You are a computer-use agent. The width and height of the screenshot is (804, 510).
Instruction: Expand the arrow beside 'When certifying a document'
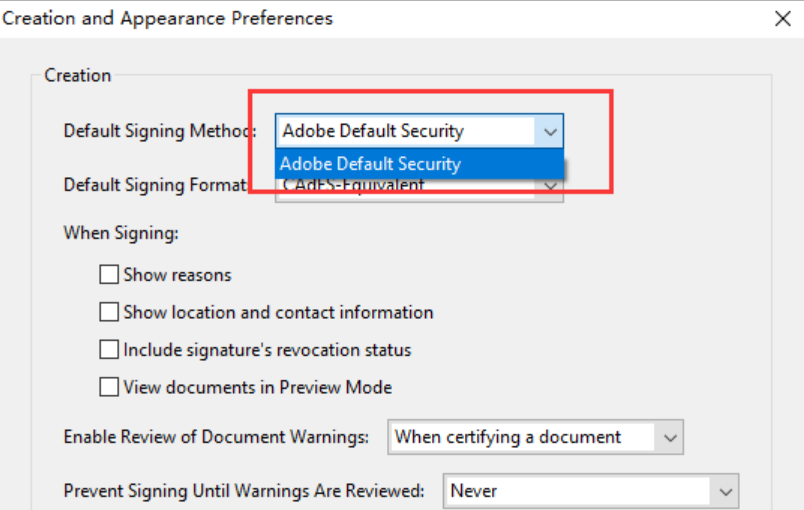[671, 437]
